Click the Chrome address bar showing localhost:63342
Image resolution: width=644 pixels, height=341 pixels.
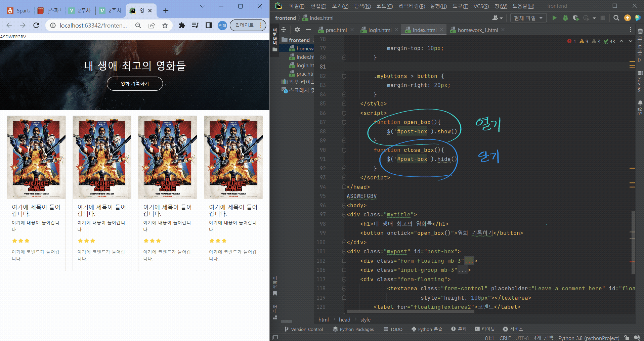point(93,25)
